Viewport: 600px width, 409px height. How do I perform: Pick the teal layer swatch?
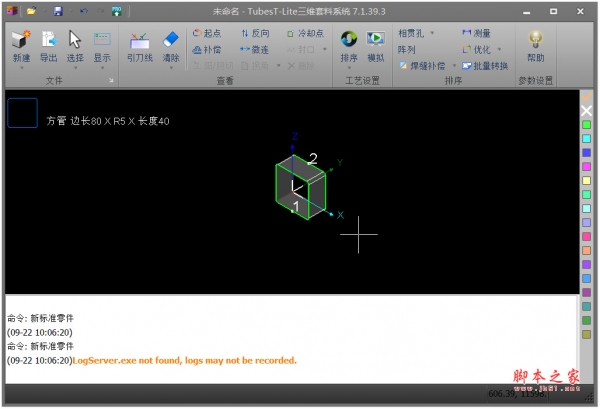(x=586, y=306)
